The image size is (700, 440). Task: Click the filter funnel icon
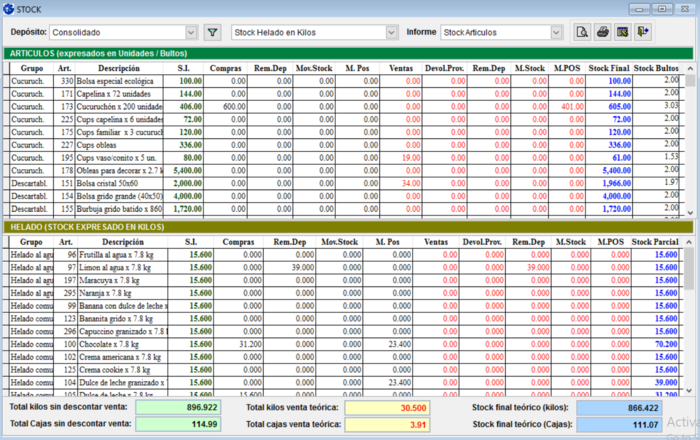click(x=212, y=32)
